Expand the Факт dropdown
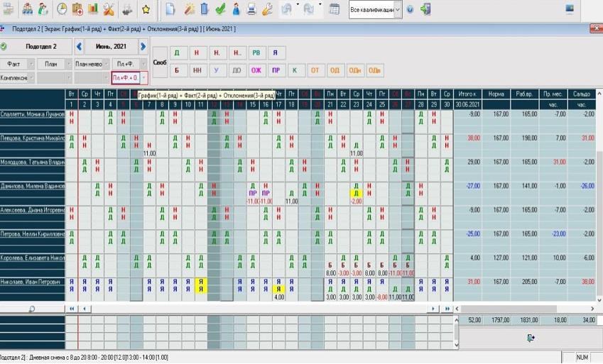The width and height of the screenshot is (603, 364). 31,64
